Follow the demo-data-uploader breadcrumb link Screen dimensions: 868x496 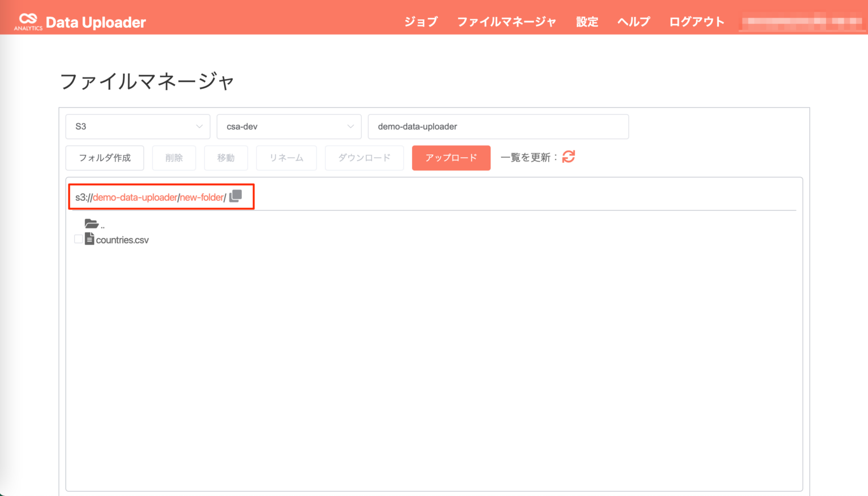tap(134, 197)
